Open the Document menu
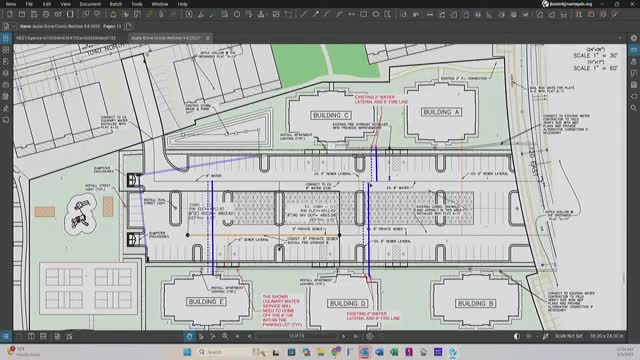 pyautogui.click(x=90, y=4)
